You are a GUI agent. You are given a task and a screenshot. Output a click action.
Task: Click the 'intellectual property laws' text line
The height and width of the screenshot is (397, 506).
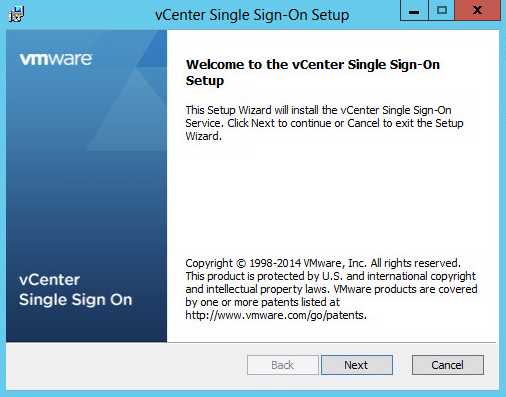click(331, 289)
